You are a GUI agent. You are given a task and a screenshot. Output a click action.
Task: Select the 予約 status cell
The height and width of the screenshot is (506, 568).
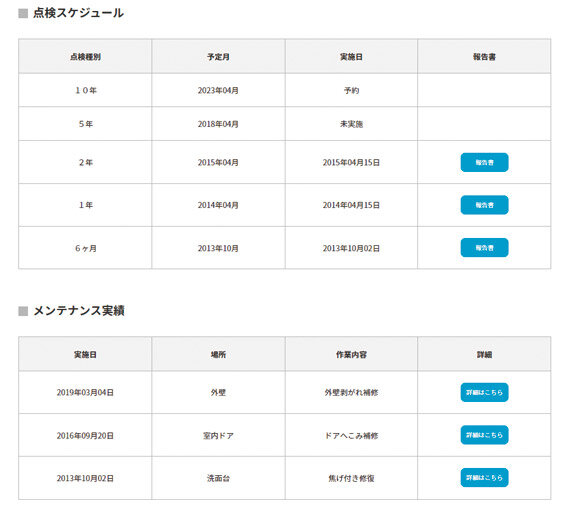[351, 90]
